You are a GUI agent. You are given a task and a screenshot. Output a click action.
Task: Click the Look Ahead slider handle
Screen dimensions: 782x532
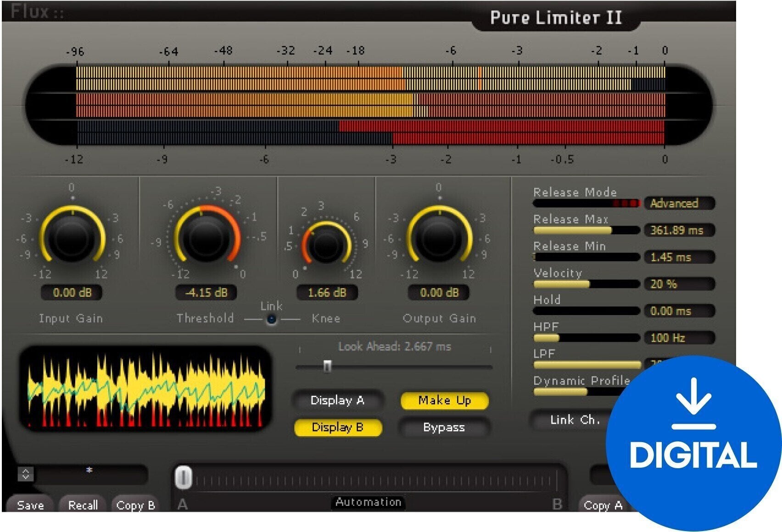coord(327,366)
